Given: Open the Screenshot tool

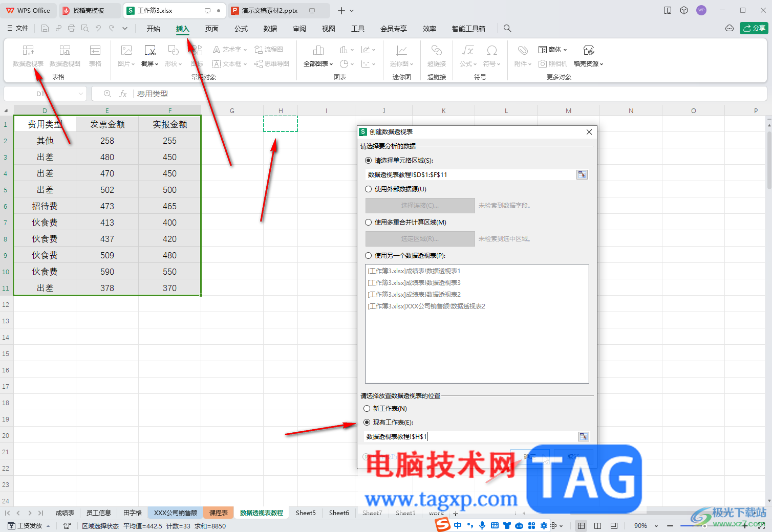Looking at the screenshot, I should pos(149,56).
